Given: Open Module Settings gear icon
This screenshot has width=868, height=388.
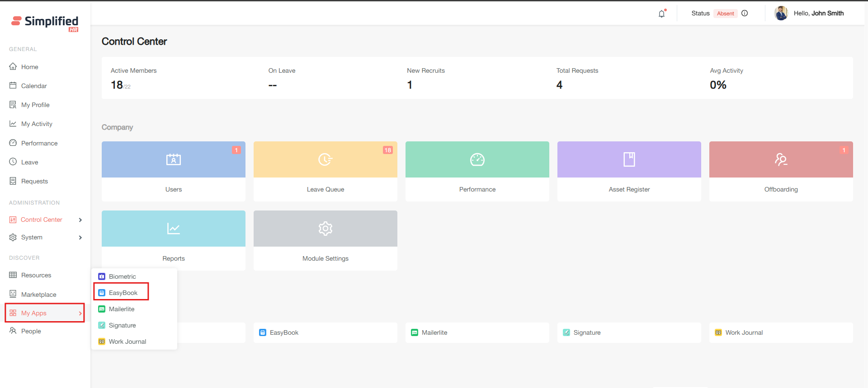Looking at the screenshot, I should coord(325,229).
